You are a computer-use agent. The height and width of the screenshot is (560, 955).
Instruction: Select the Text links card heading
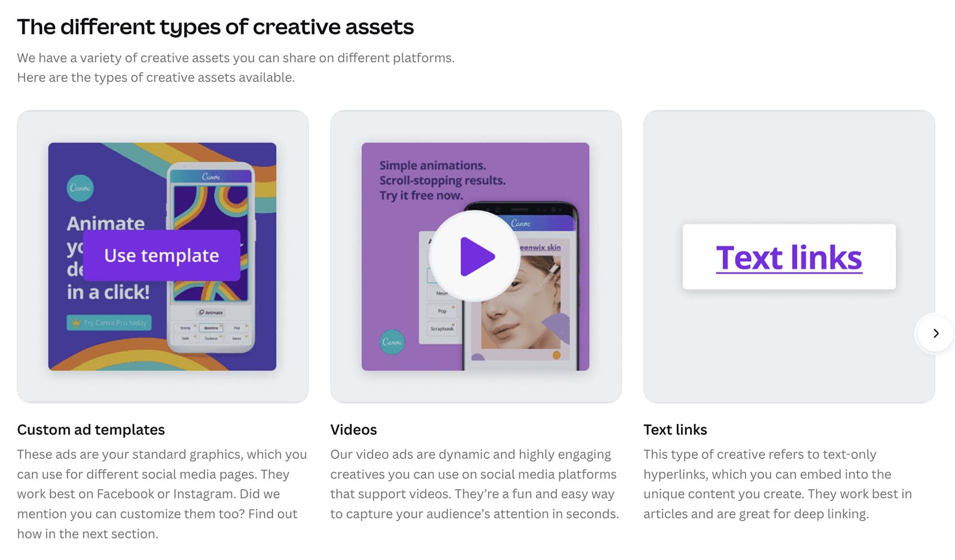675,429
